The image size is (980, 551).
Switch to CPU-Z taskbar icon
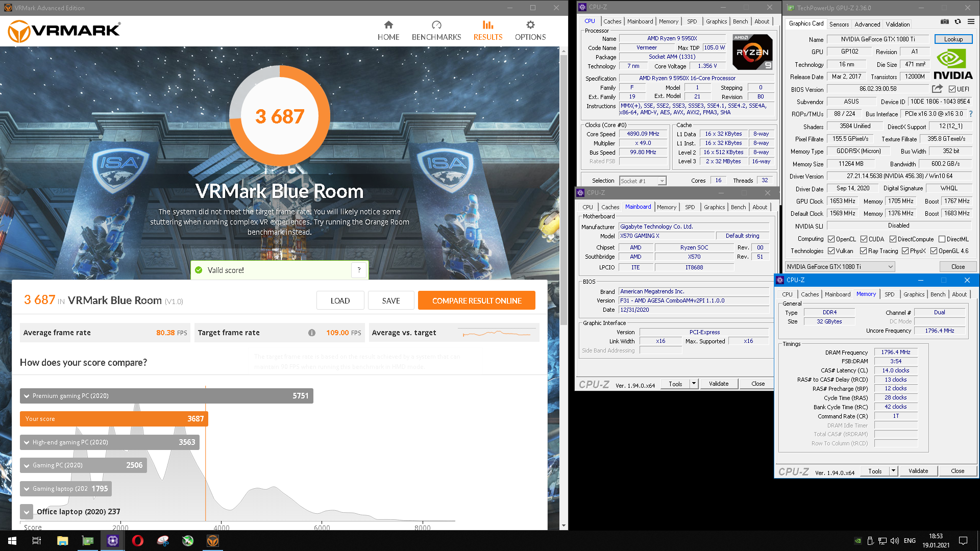click(x=113, y=541)
